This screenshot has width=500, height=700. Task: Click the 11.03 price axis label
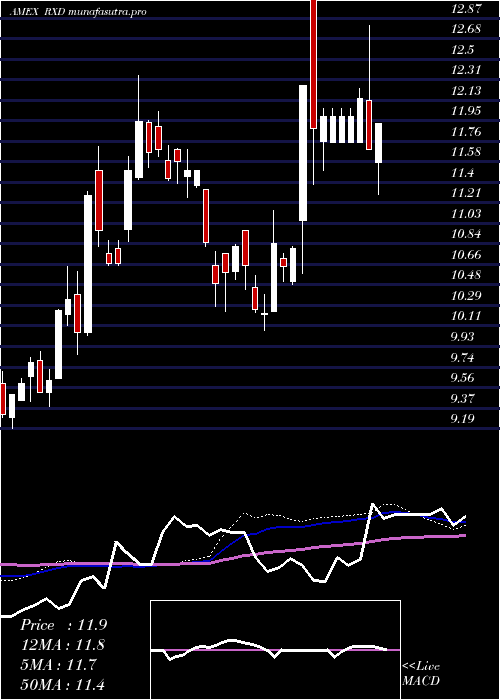(x=467, y=214)
